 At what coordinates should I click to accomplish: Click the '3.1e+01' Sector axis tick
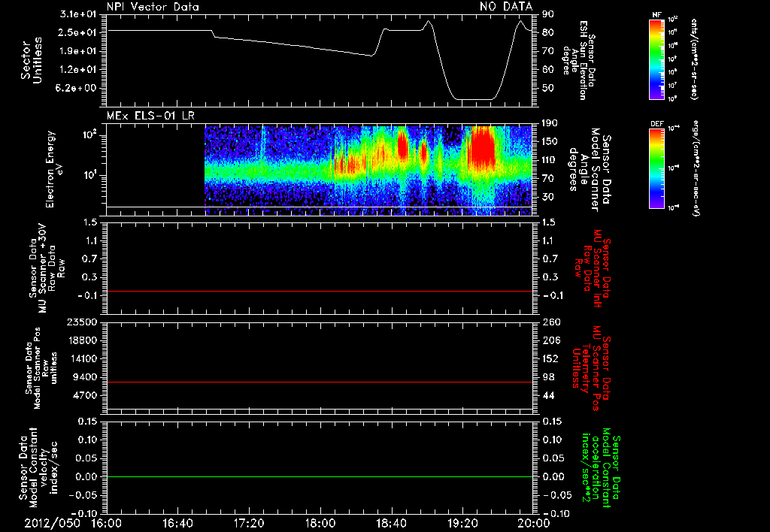point(77,14)
